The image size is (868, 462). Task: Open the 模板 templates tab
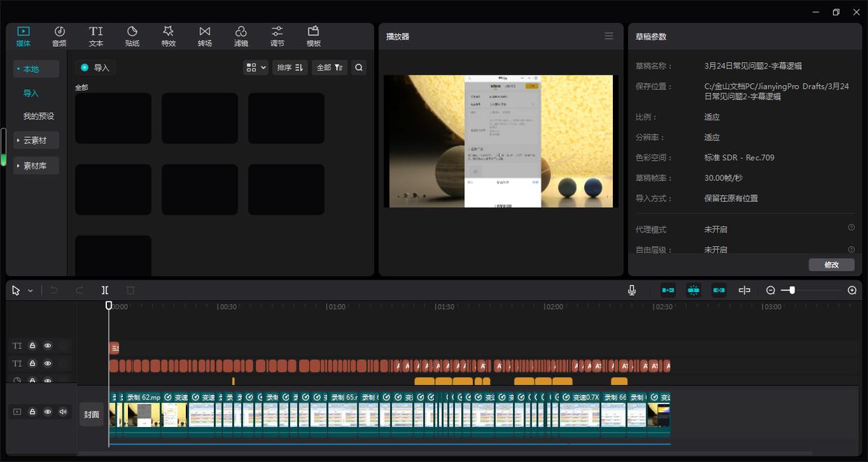pos(314,36)
